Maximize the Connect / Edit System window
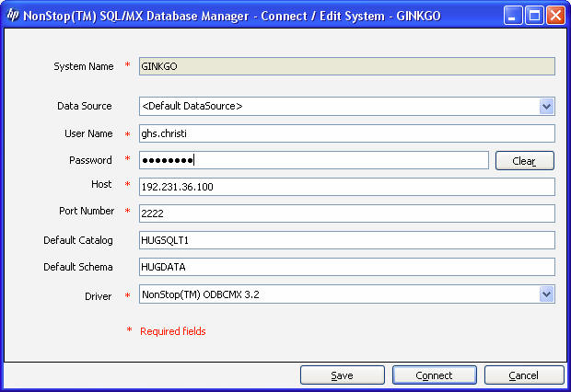Screen dimensions: 571x392 point(534,16)
